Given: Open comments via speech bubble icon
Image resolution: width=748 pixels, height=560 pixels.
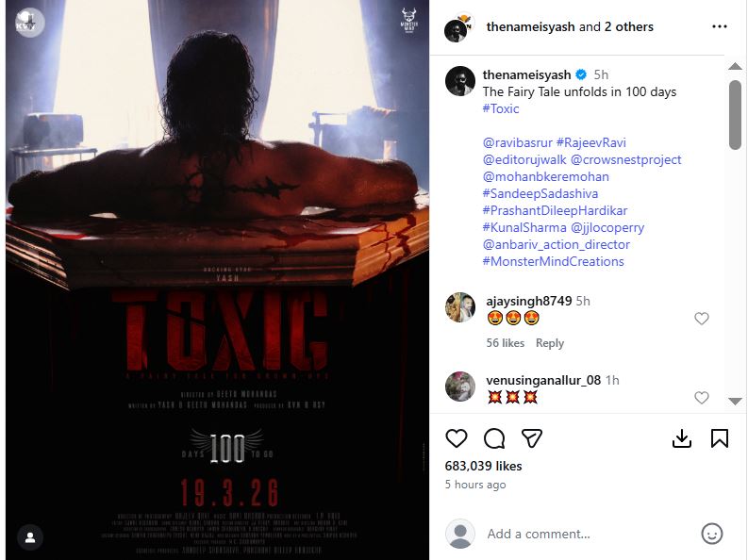Looking at the screenshot, I should 494,438.
